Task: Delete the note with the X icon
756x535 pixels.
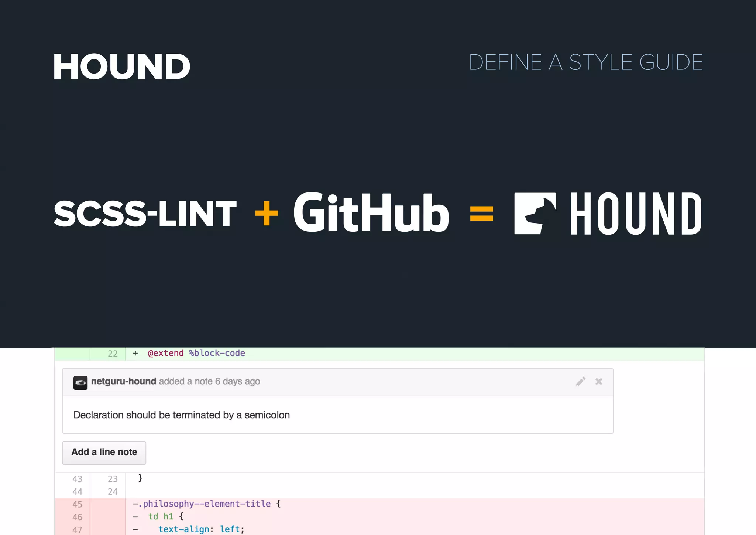Action: (599, 382)
